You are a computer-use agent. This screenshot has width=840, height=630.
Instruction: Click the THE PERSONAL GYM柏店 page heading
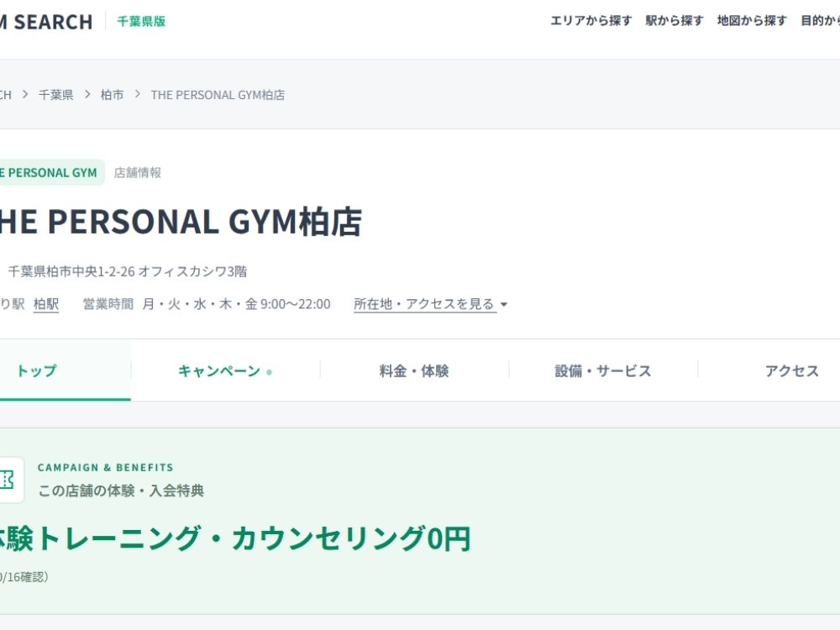(x=181, y=222)
